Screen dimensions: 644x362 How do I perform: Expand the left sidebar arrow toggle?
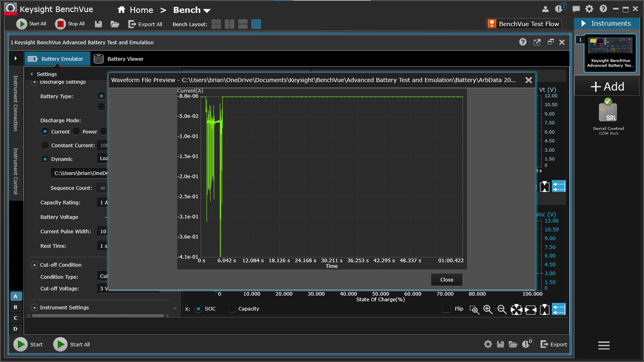16,58
